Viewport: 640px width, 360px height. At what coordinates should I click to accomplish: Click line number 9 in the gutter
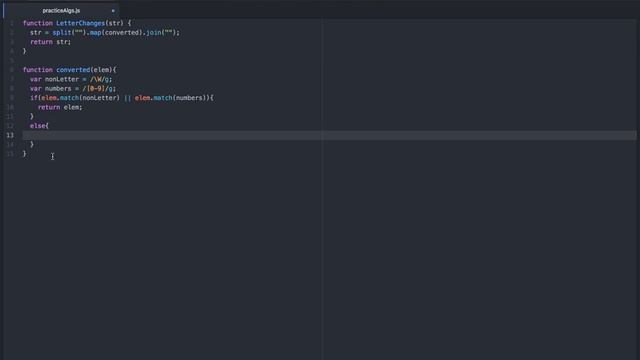tap(12, 98)
